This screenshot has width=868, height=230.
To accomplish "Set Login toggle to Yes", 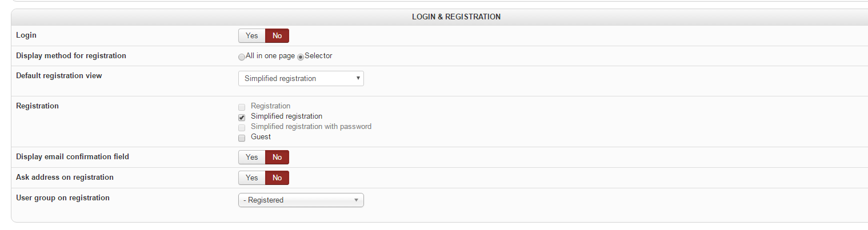I will click(251, 36).
